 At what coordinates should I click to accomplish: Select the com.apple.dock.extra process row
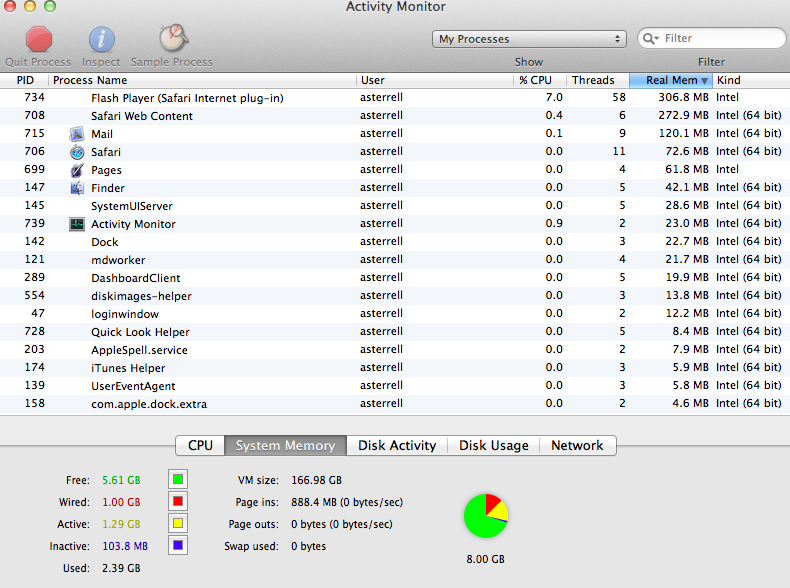395,404
